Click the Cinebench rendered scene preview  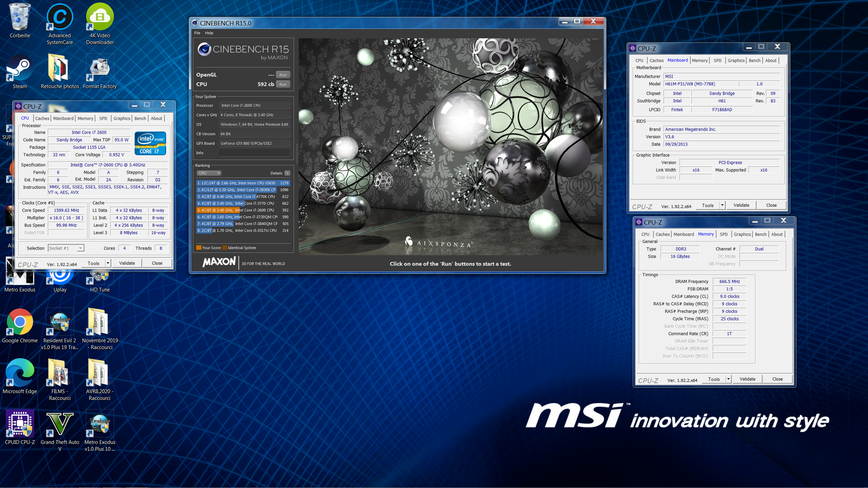451,146
